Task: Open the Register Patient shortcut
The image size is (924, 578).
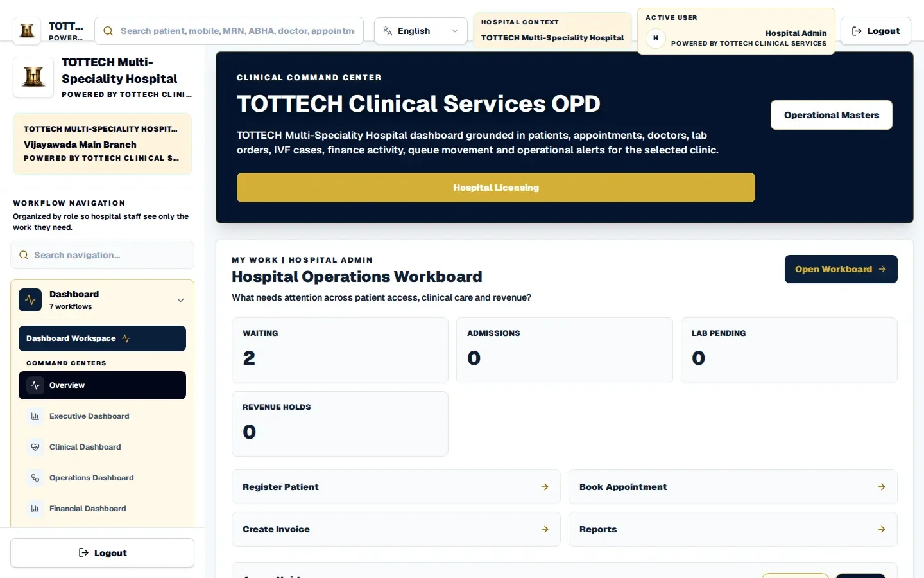Action: pyautogui.click(x=396, y=487)
